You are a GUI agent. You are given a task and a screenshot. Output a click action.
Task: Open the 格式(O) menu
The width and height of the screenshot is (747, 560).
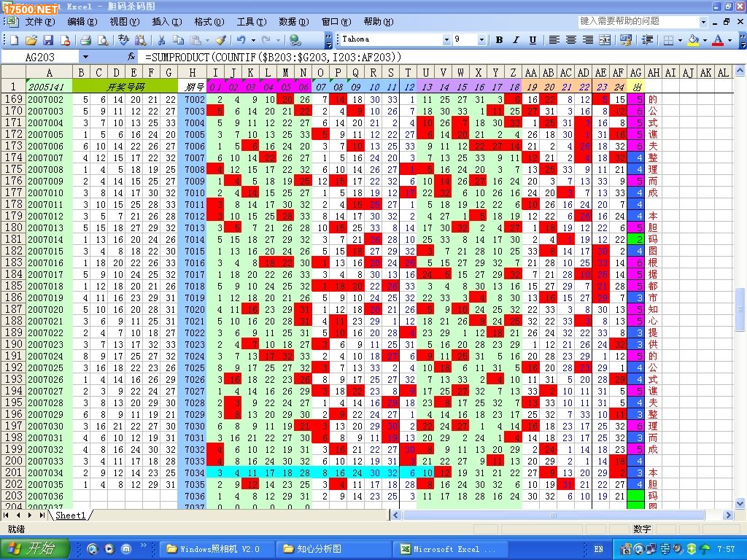(x=209, y=22)
